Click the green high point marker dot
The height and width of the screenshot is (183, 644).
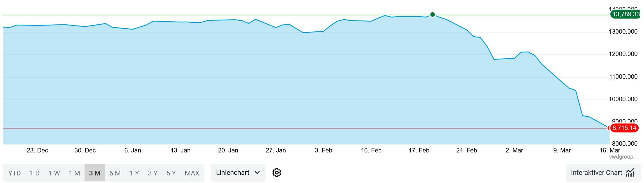tap(433, 15)
